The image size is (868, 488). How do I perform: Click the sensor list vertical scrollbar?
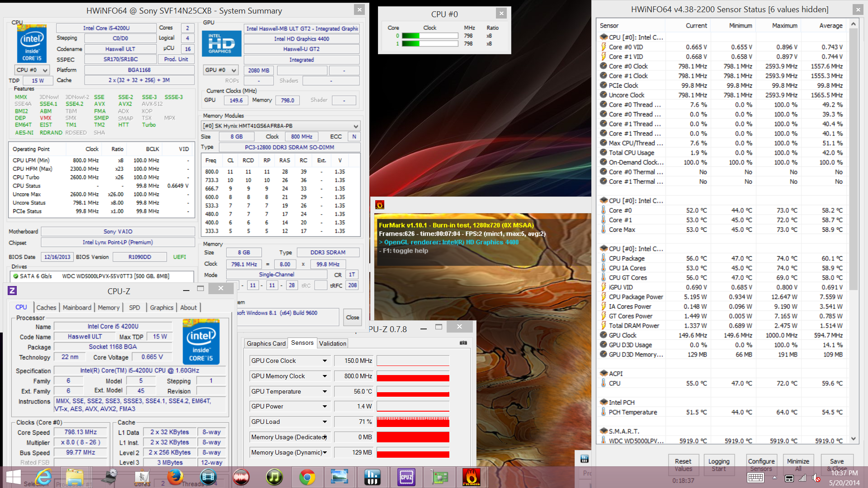coord(853,158)
